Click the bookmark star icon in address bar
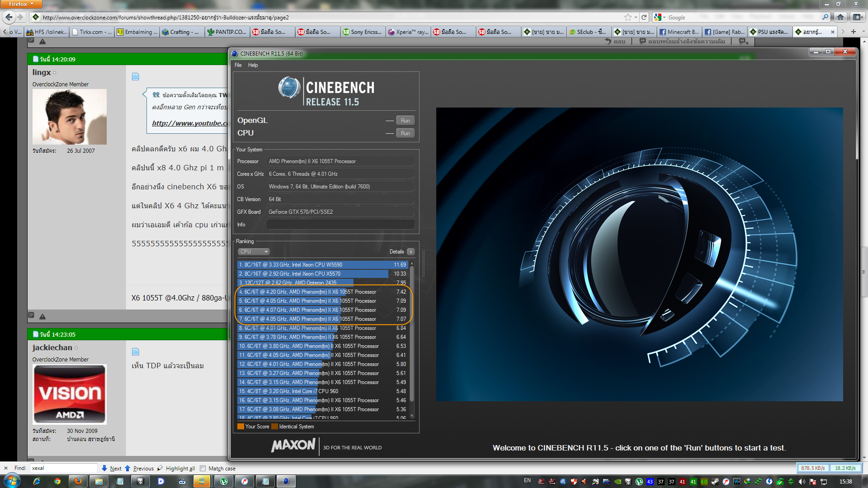This screenshot has height=488, width=868. 627,17
